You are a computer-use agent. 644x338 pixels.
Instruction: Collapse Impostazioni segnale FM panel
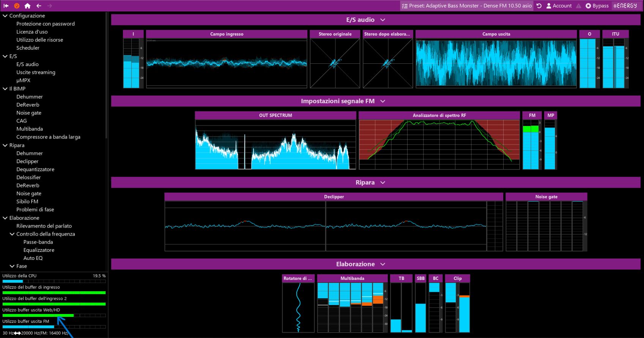383,101
